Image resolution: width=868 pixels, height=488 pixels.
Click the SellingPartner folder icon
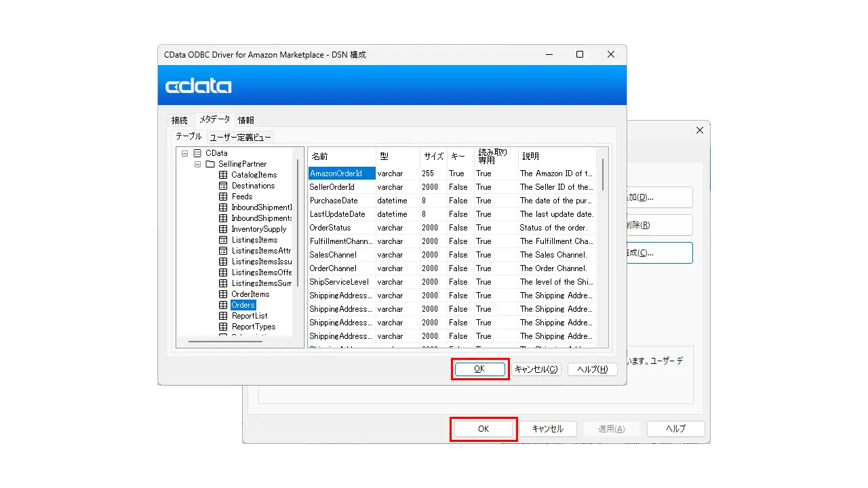tap(210, 164)
